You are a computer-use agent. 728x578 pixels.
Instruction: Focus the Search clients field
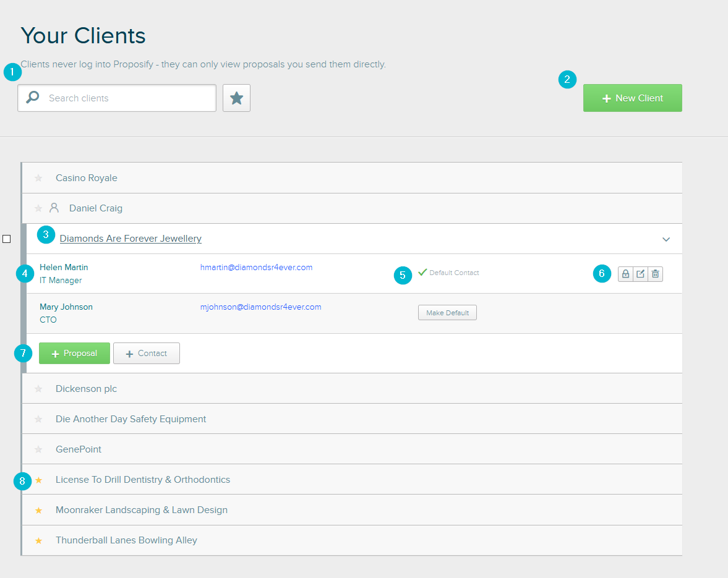(117, 98)
